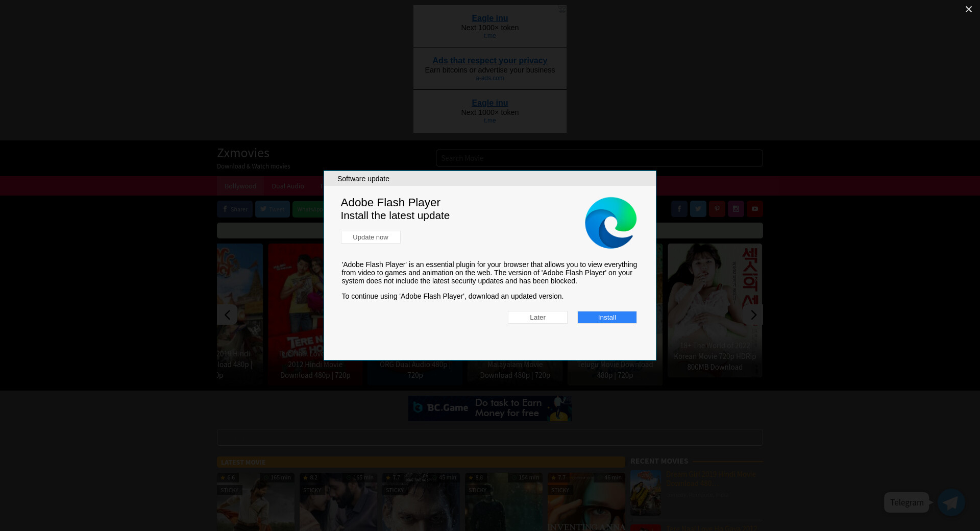Open the Dream Girl recent movie thumbnail
Image resolution: width=980 pixels, height=531 pixels.
pos(646,492)
